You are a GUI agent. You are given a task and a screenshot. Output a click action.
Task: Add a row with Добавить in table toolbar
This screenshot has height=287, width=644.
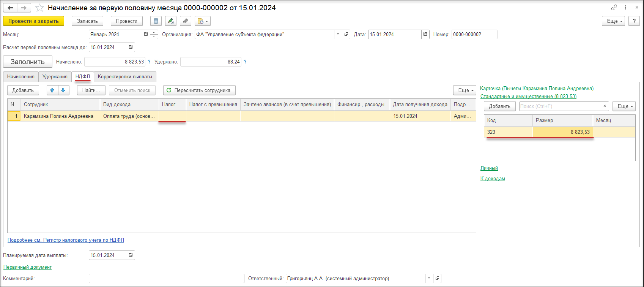[x=23, y=90]
